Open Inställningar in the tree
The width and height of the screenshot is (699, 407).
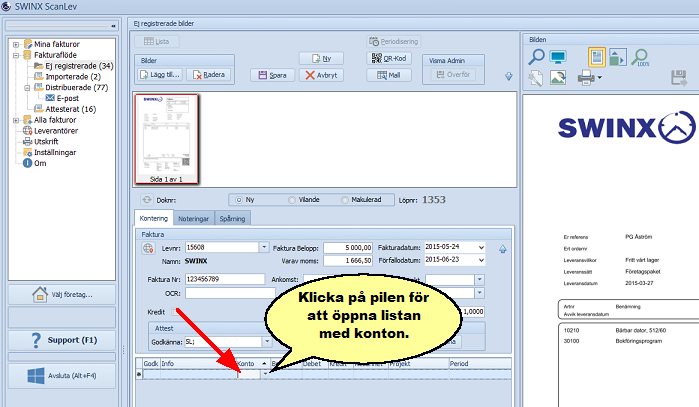(x=49, y=152)
